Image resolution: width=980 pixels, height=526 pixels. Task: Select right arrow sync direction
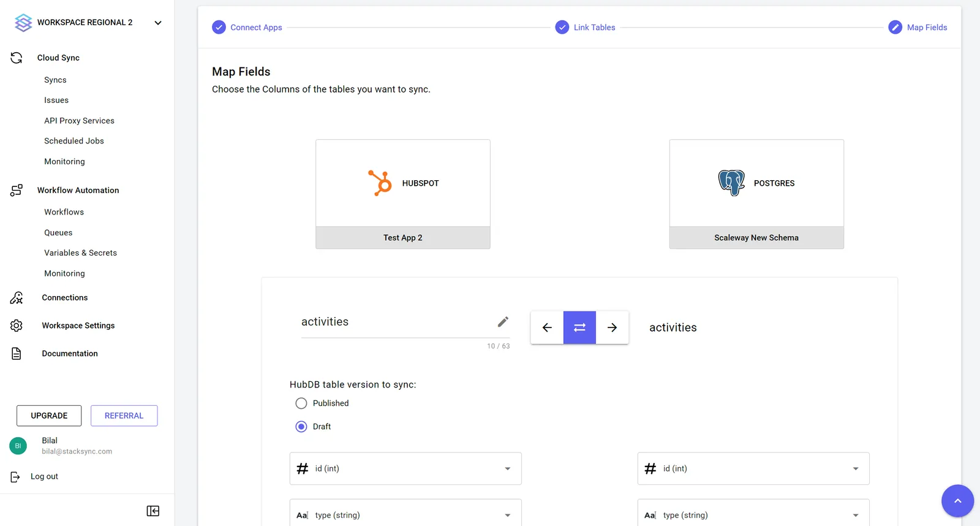[x=612, y=327]
